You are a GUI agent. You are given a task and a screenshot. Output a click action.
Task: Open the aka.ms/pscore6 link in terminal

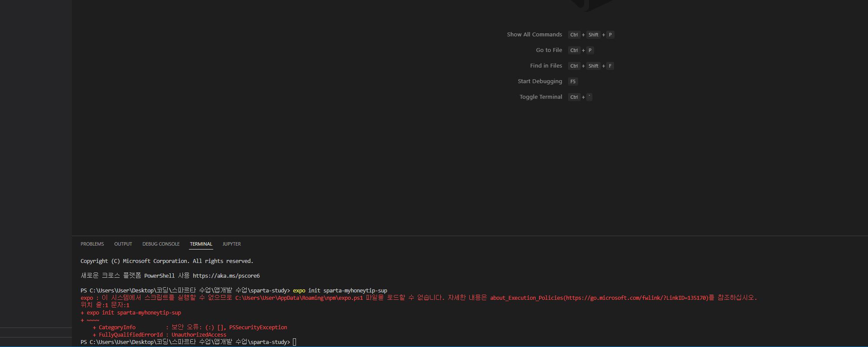coord(226,276)
